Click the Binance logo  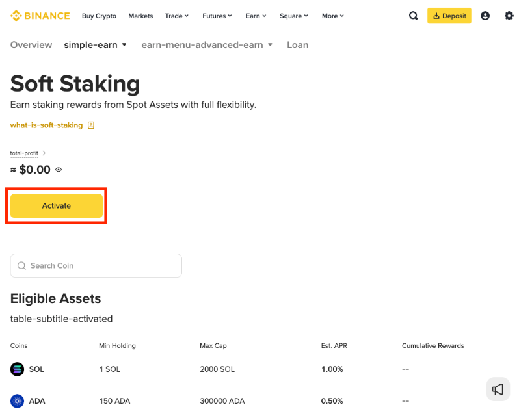[x=40, y=16]
